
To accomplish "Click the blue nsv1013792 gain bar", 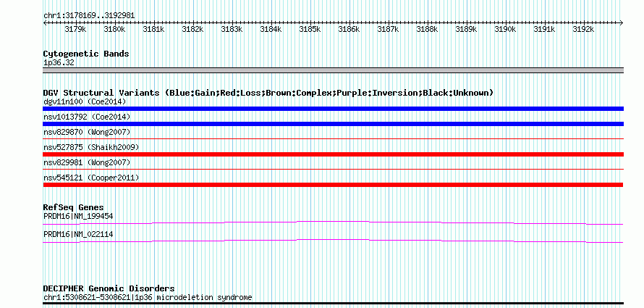I will click(333, 124).
